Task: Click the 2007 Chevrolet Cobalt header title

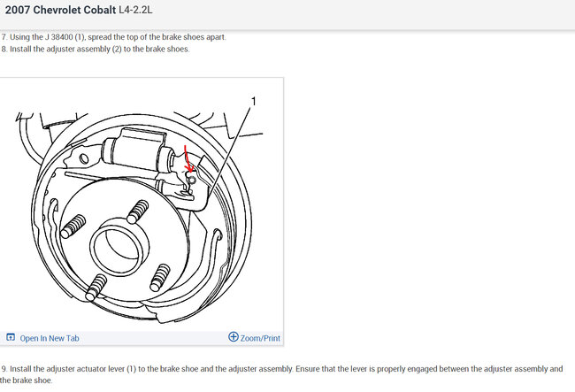Action: tap(60, 10)
